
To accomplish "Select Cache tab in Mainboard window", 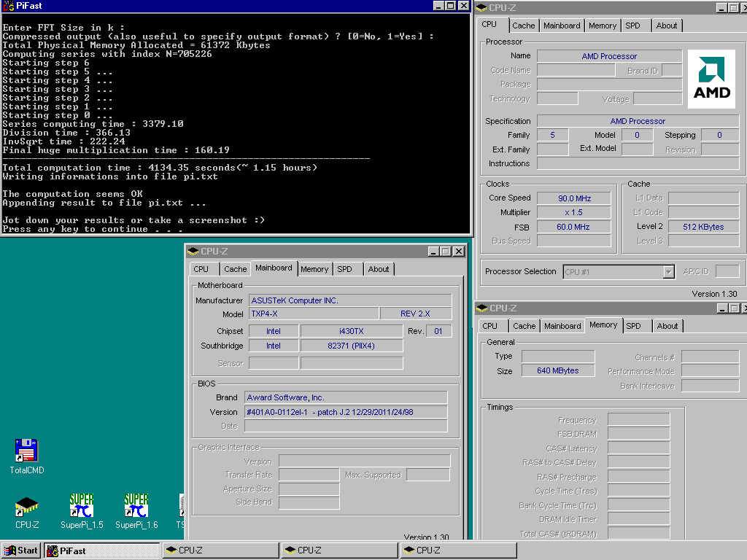I will [x=236, y=269].
